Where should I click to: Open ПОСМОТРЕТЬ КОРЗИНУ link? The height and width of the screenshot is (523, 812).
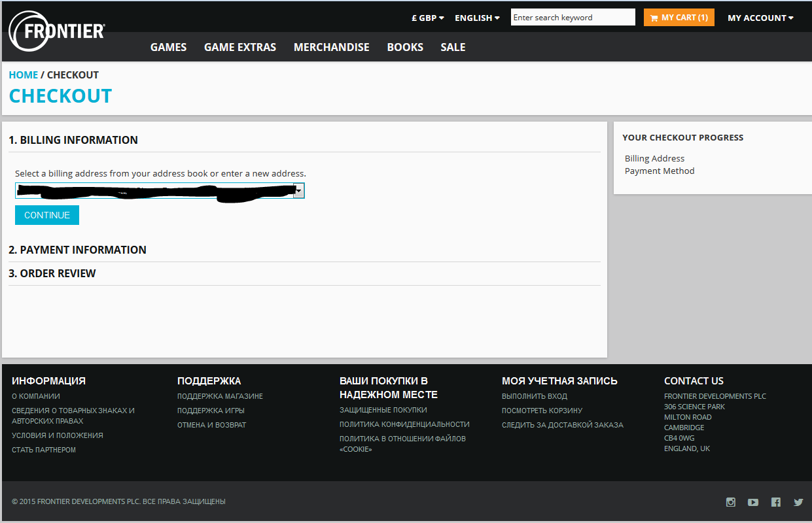coord(542,411)
